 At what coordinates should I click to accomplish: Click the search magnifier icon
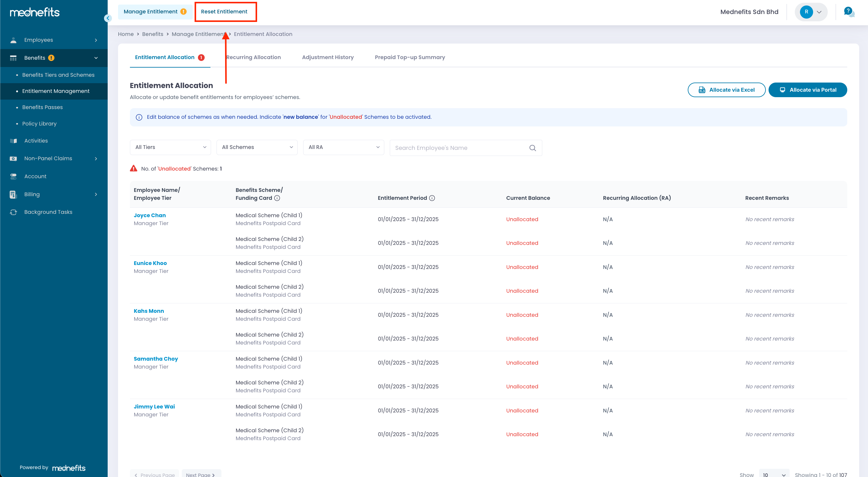pos(533,148)
